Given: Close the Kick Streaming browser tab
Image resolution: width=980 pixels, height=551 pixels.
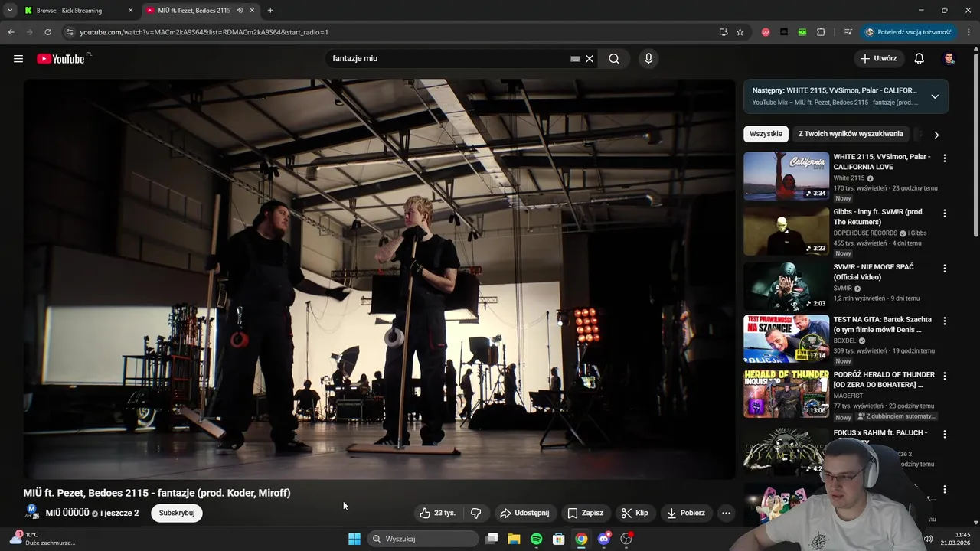Looking at the screenshot, I should pyautogui.click(x=130, y=11).
